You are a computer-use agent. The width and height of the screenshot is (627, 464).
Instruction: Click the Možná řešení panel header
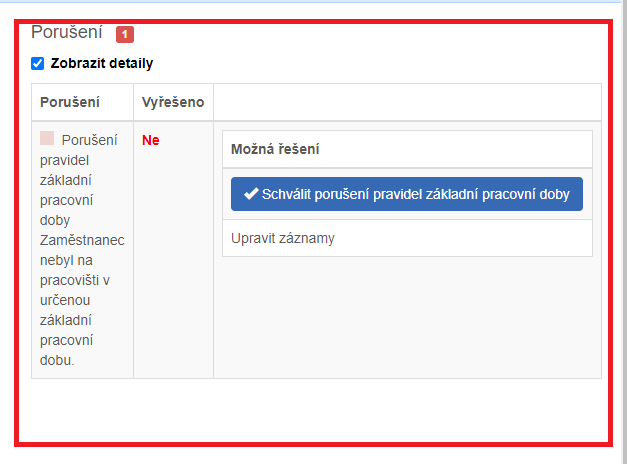(x=275, y=149)
